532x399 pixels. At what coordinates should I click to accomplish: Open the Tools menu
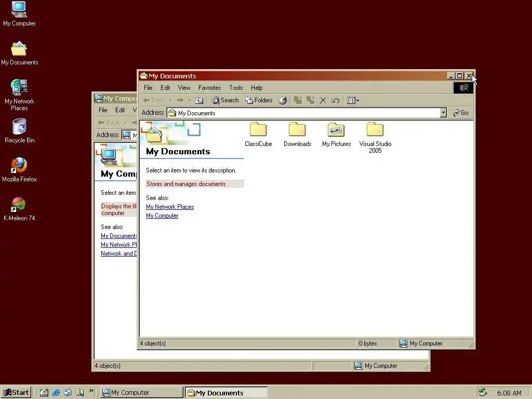point(236,88)
